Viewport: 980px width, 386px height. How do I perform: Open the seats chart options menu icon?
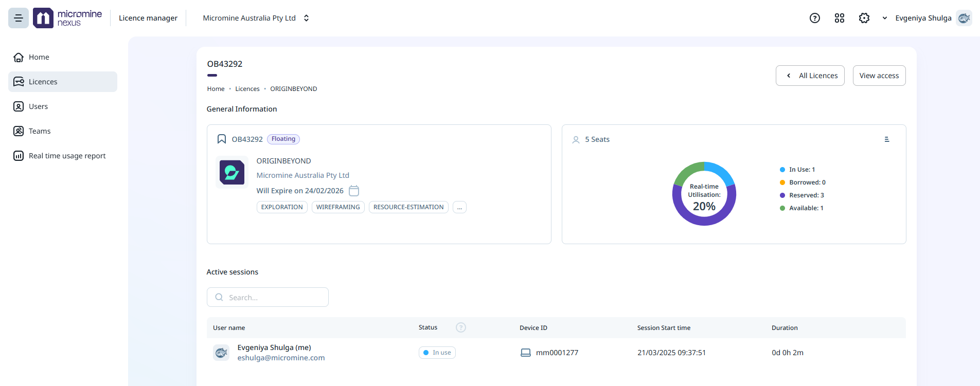pos(886,139)
